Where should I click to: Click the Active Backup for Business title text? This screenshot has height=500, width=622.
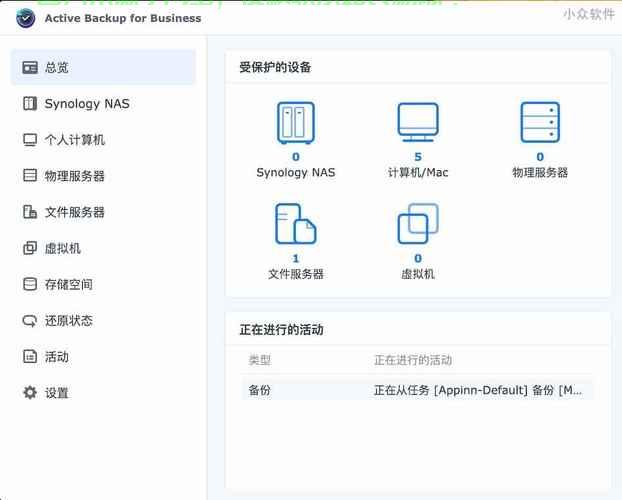pyautogui.click(x=123, y=18)
